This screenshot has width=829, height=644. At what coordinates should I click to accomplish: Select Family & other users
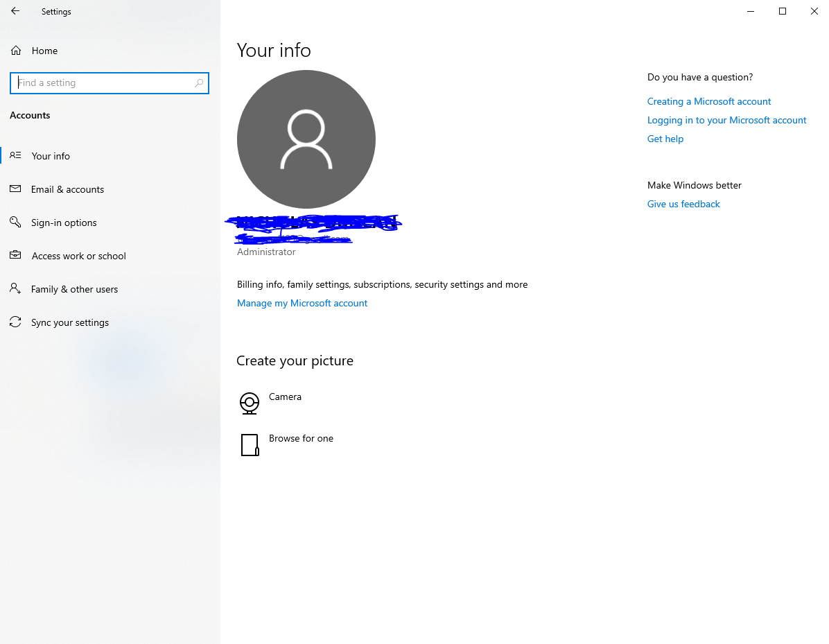pyautogui.click(x=74, y=289)
